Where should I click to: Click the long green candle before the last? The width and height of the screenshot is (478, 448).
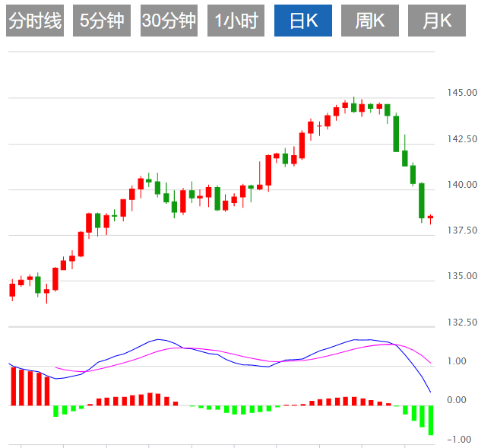point(422,201)
